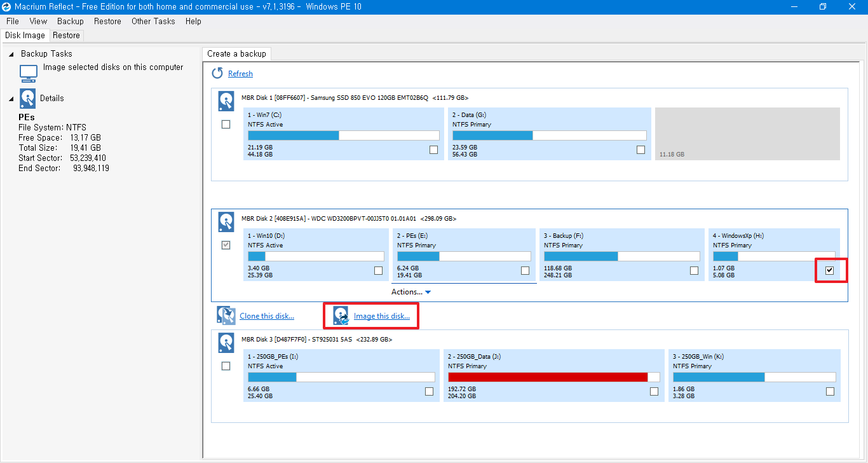868x463 pixels.
Task: Click Image selected disks on this computer
Action: pyautogui.click(x=113, y=67)
